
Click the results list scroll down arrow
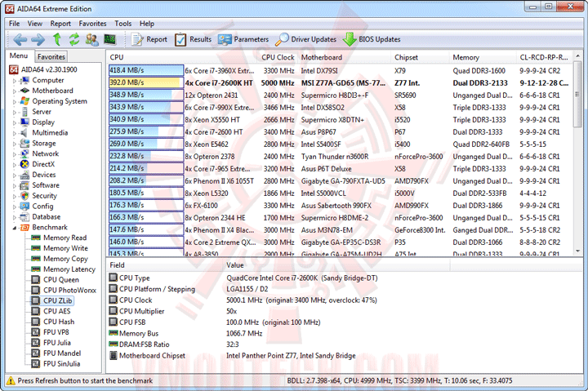[577, 251]
